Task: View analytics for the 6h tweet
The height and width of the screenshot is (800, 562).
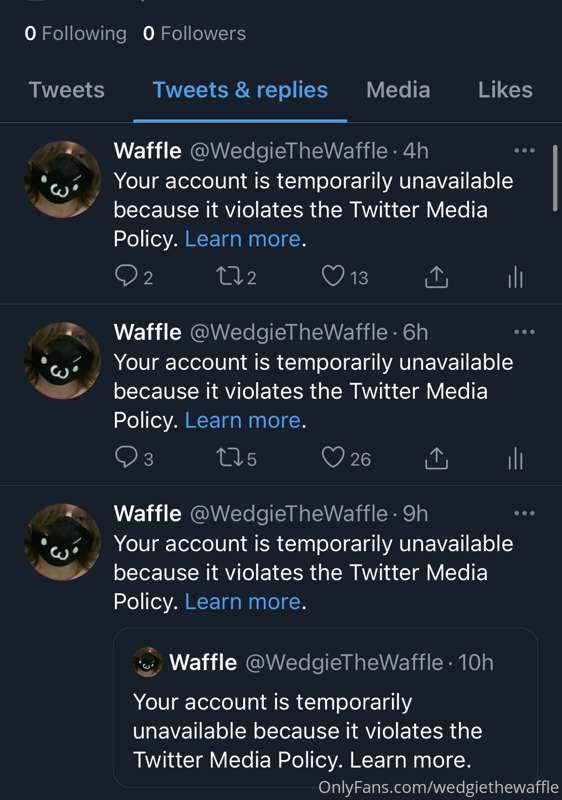Action: click(x=516, y=458)
